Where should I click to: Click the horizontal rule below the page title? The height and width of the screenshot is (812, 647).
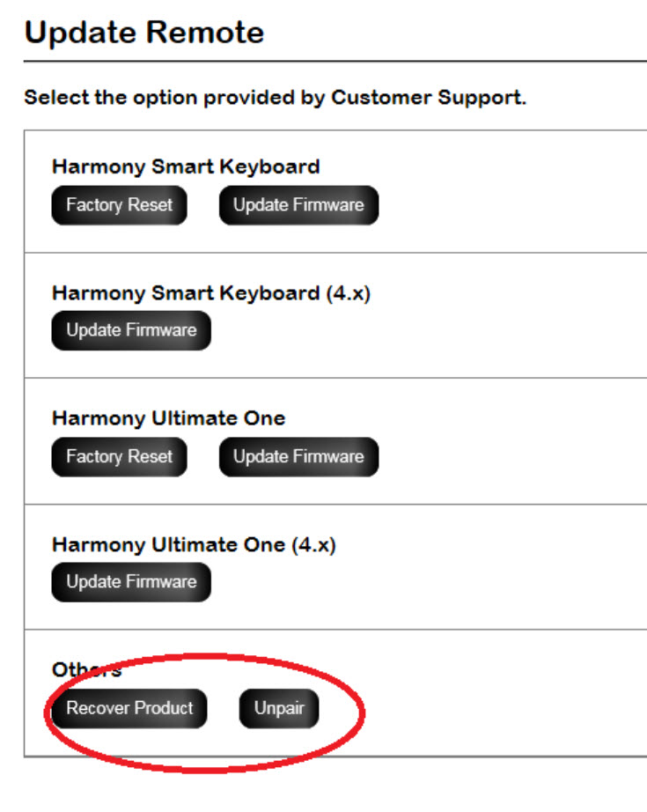pyautogui.click(x=335, y=62)
